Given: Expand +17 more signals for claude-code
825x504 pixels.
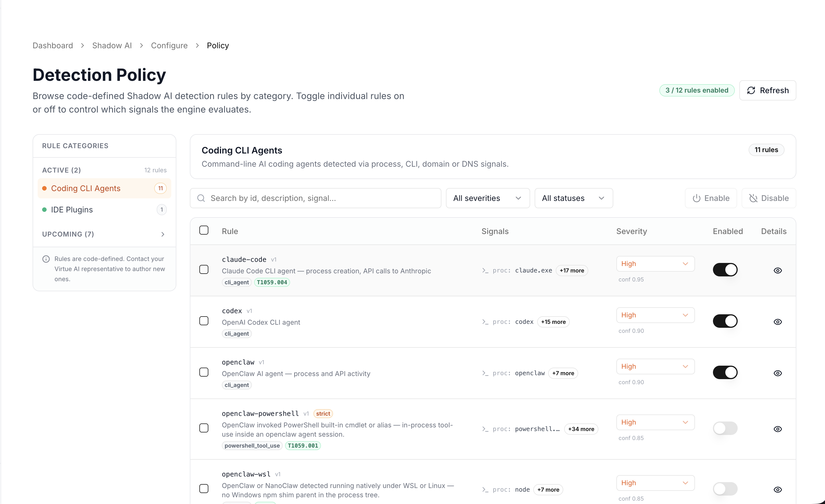Looking at the screenshot, I should [x=571, y=271].
